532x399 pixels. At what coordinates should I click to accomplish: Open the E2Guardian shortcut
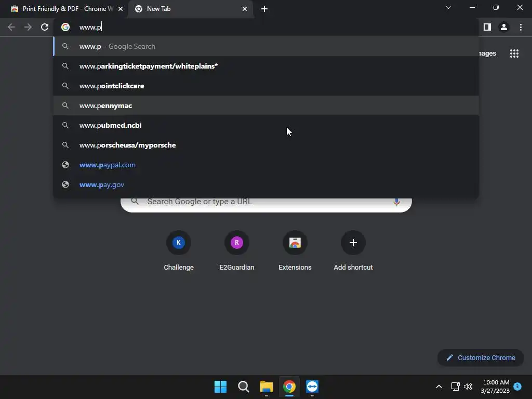(x=237, y=250)
